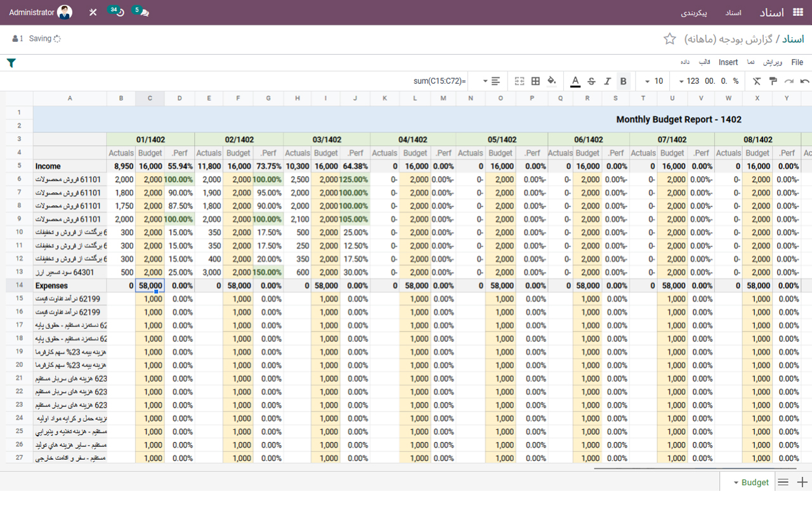
Task: Expand the 123 number format dropdown
Action: click(x=688, y=81)
